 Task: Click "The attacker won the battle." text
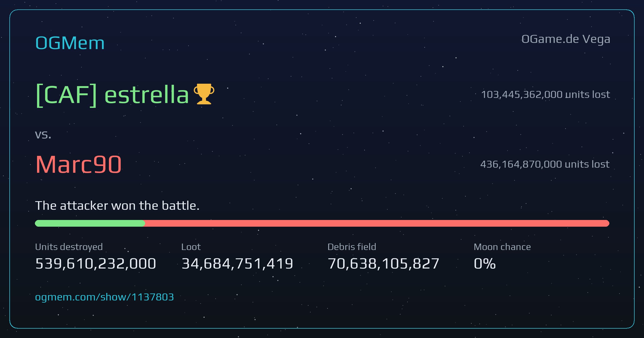tap(118, 205)
